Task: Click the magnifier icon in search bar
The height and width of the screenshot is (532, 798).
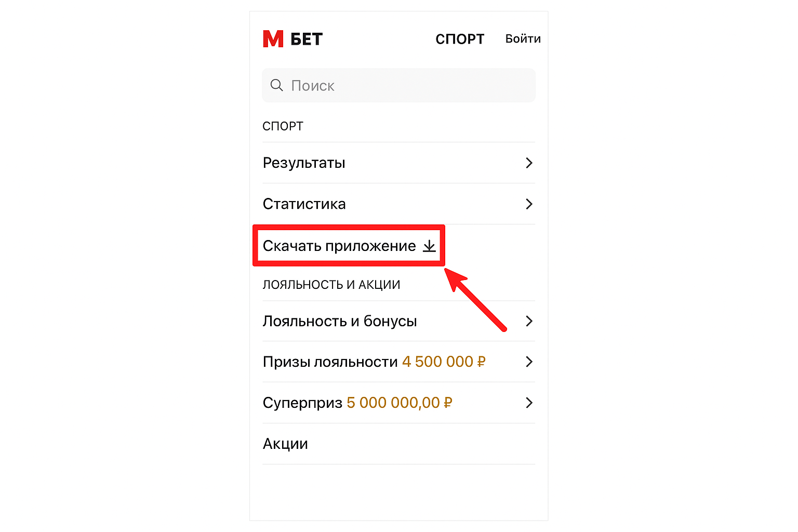Action: click(x=276, y=85)
